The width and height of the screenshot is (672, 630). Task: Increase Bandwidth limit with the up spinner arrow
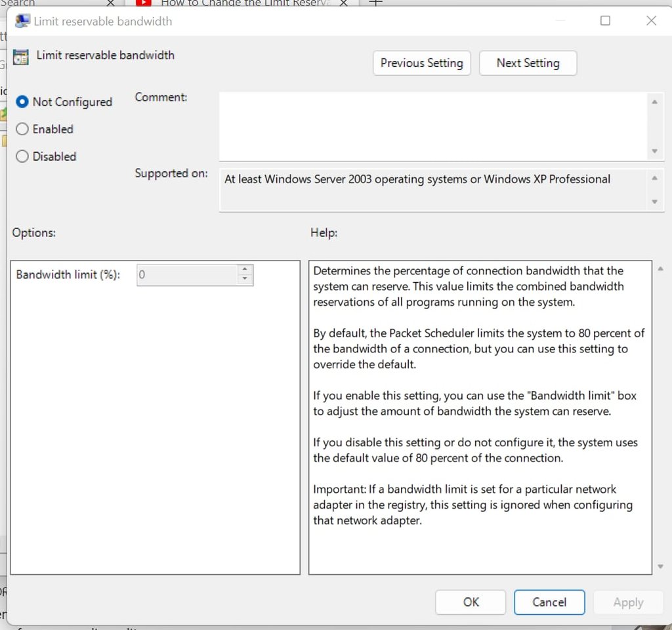click(x=245, y=270)
